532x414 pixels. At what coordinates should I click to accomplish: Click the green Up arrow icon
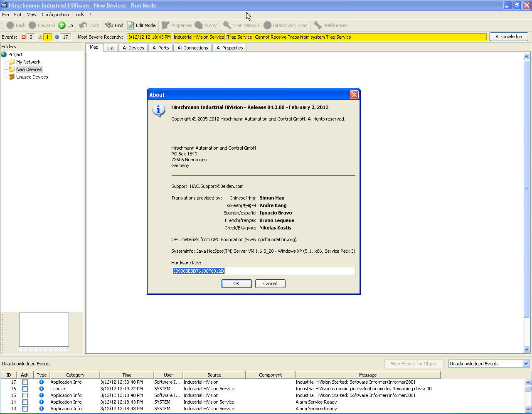pyautogui.click(x=62, y=25)
